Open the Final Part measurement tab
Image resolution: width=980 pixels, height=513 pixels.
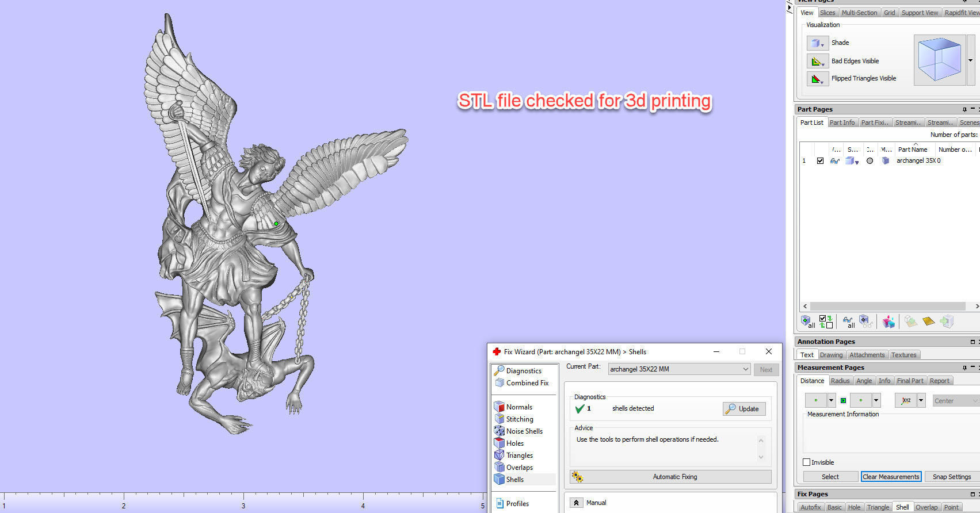coord(910,381)
